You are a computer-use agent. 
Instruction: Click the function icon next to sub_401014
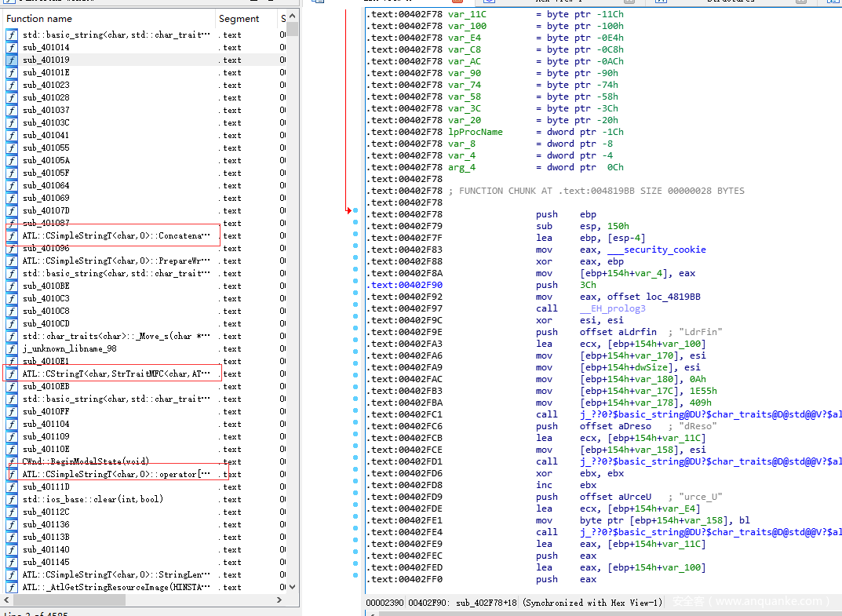coord(12,47)
